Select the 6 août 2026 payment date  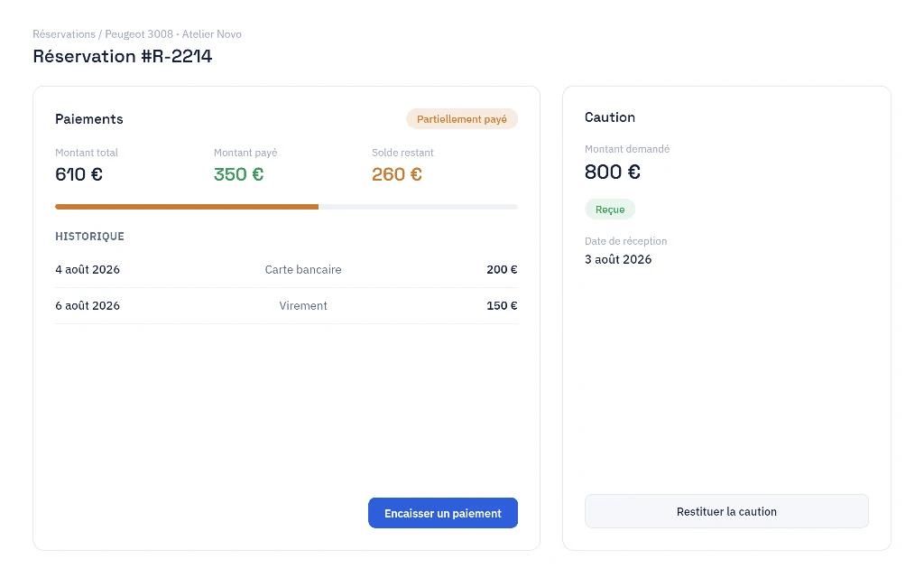[88, 305]
